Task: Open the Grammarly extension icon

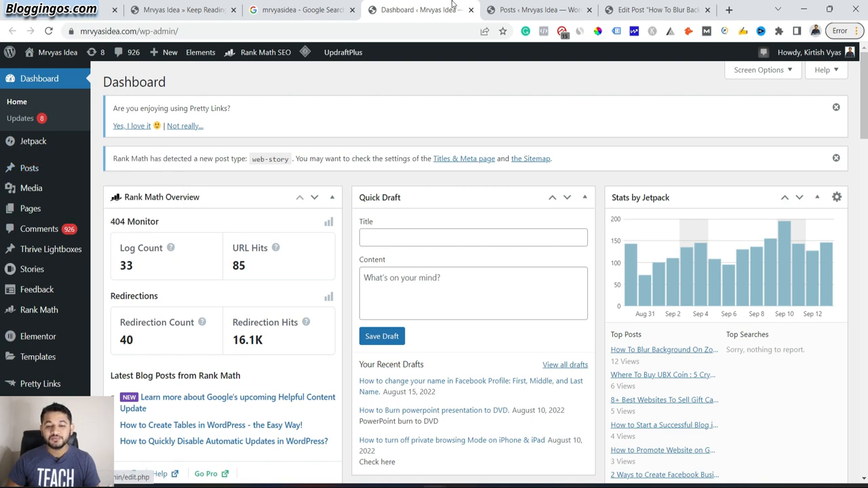Action: coord(526,31)
